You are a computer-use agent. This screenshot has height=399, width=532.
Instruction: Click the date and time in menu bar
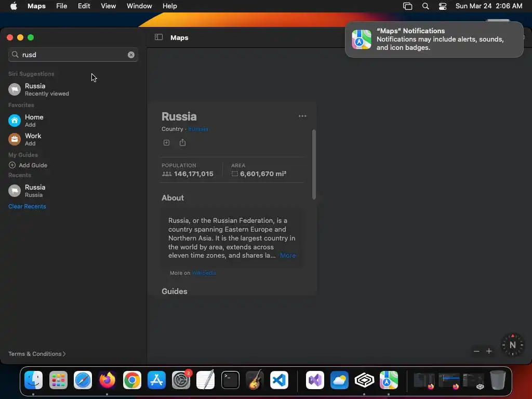tap(488, 6)
